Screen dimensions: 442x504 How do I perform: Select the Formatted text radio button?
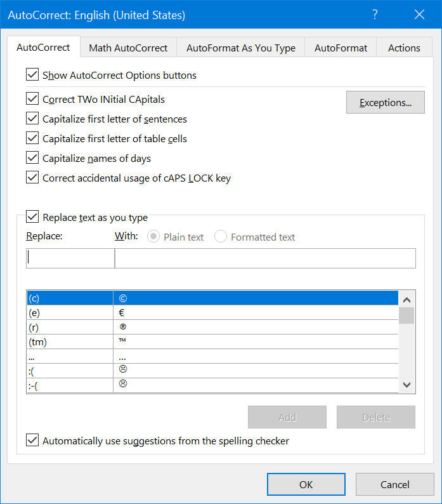coord(221,237)
